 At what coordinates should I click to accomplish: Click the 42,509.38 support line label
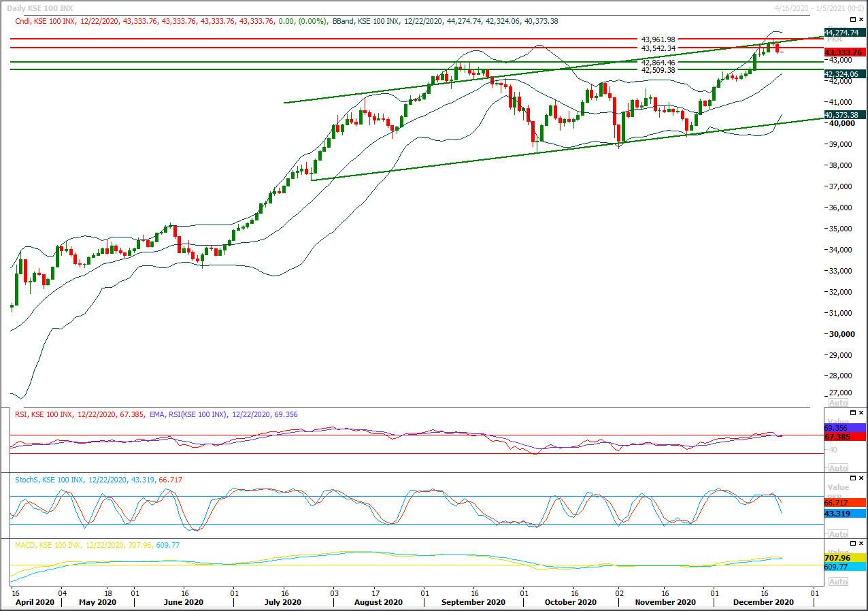tap(658, 70)
